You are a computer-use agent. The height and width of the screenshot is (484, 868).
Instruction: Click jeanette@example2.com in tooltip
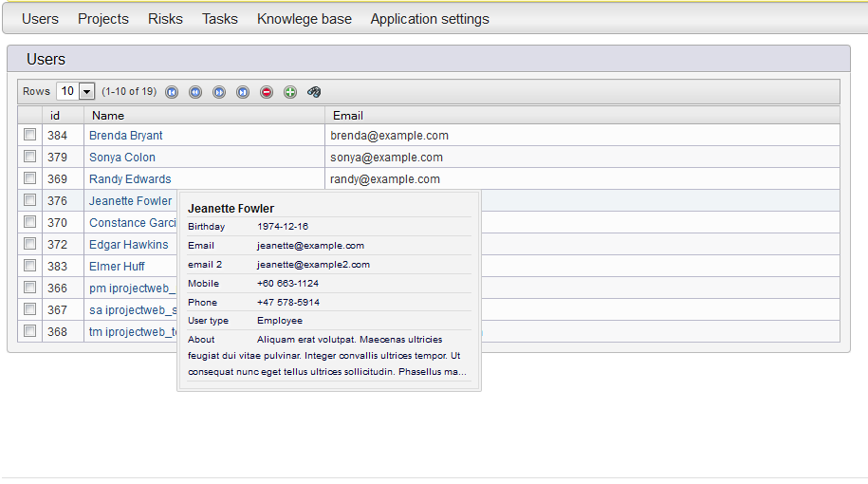point(313,265)
